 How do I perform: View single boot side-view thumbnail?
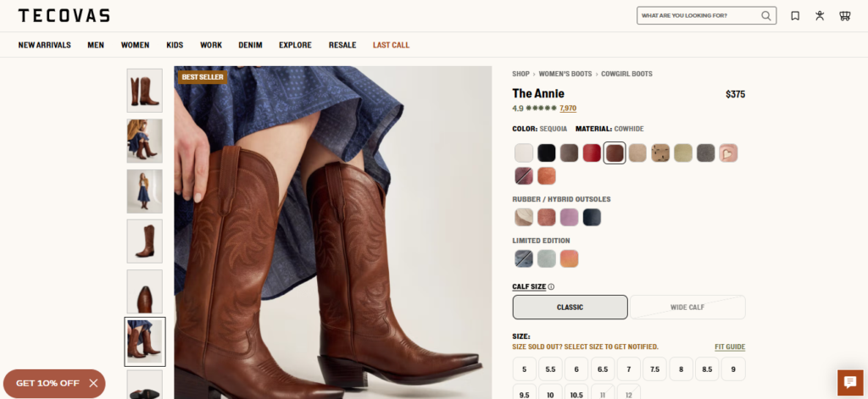(x=144, y=241)
